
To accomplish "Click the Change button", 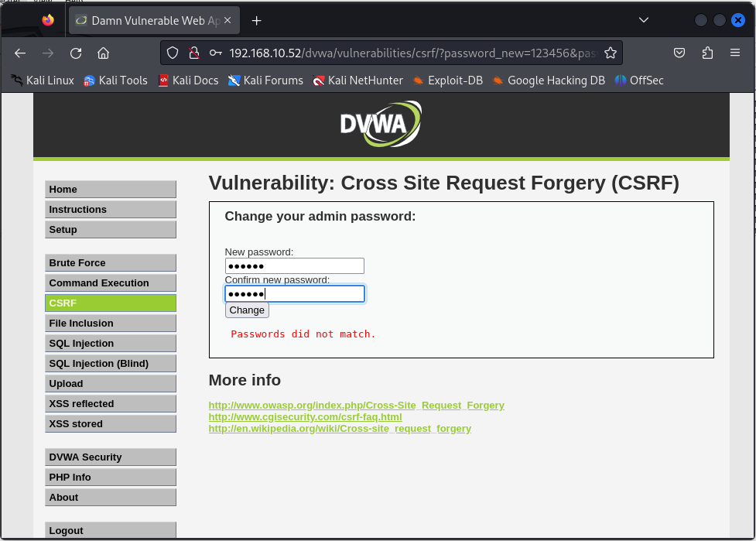I will [247, 310].
